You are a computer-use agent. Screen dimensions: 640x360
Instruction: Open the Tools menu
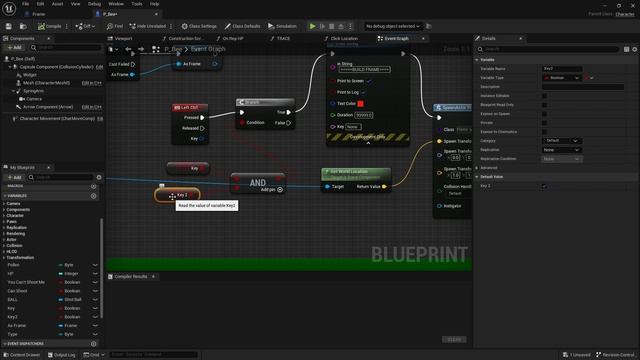(137, 4)
